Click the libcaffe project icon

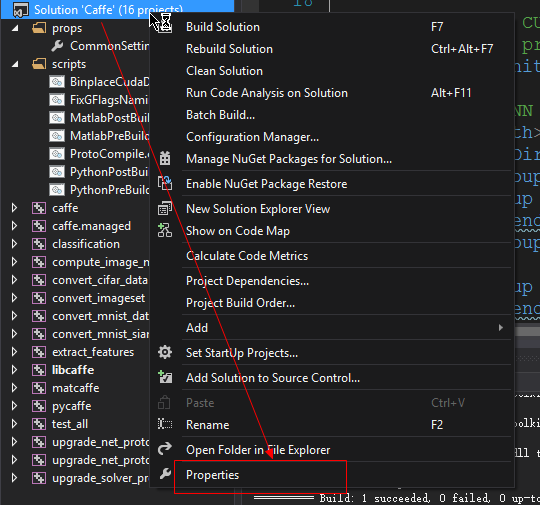(x=39, y=370)
